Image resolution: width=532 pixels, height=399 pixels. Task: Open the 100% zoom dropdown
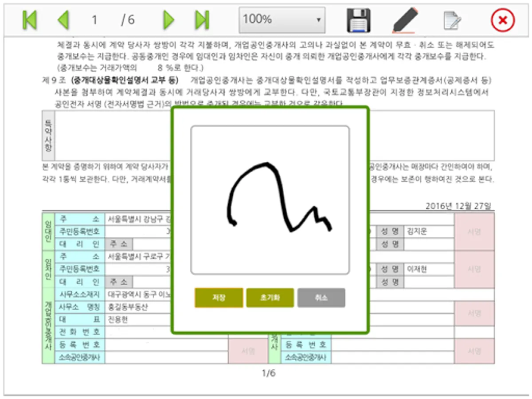point(282,20)
